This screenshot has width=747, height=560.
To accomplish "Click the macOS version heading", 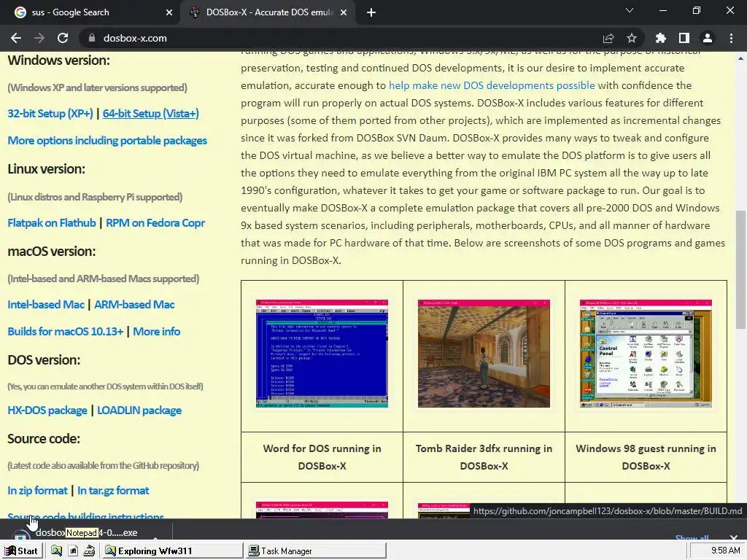I will (x=52, y=252).
